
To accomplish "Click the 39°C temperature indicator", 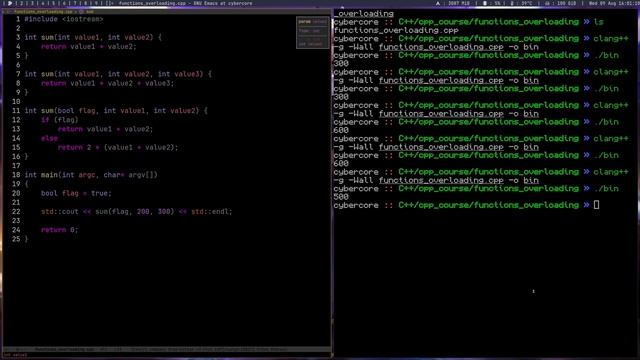I will coord(521,3).
